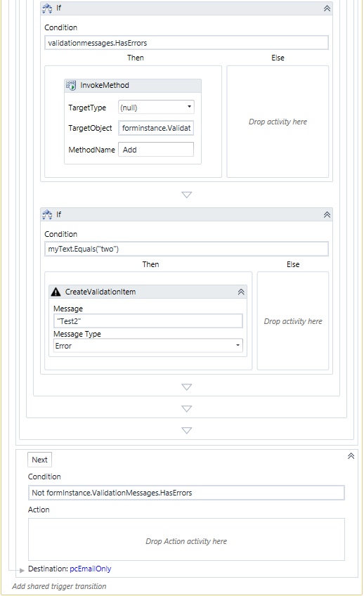Click the first If activity icon

[x=47, y=8]
